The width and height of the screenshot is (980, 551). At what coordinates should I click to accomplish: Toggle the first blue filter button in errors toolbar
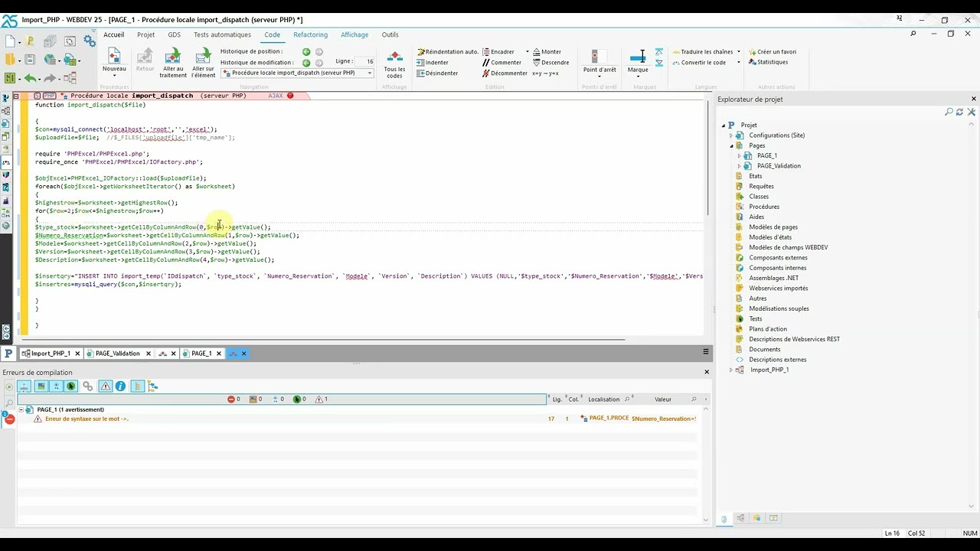tap(24, 386)
